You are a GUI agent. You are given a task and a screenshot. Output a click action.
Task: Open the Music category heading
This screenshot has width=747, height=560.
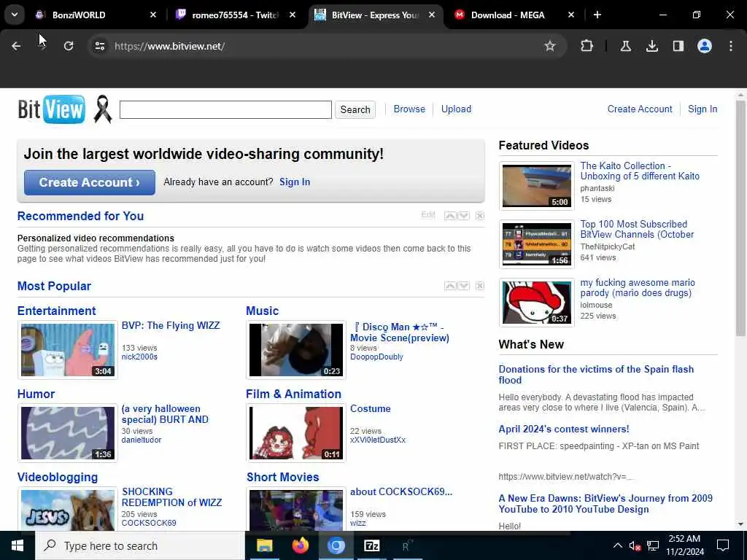point(262,311)
